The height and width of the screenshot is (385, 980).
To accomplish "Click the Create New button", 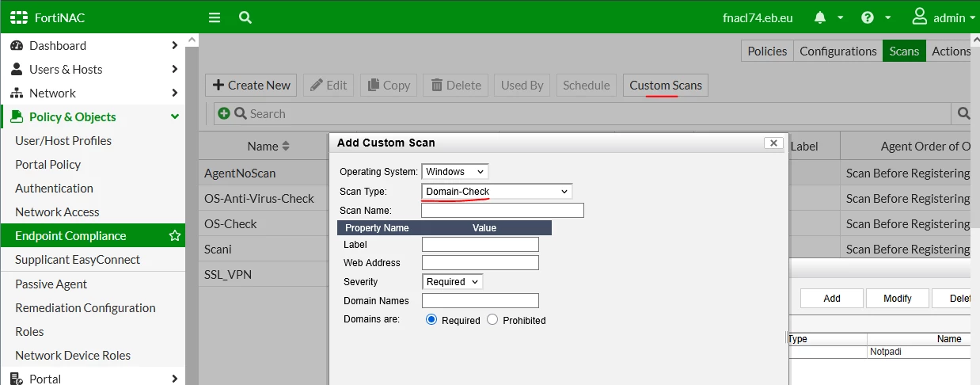I will (x=251, y=85).
